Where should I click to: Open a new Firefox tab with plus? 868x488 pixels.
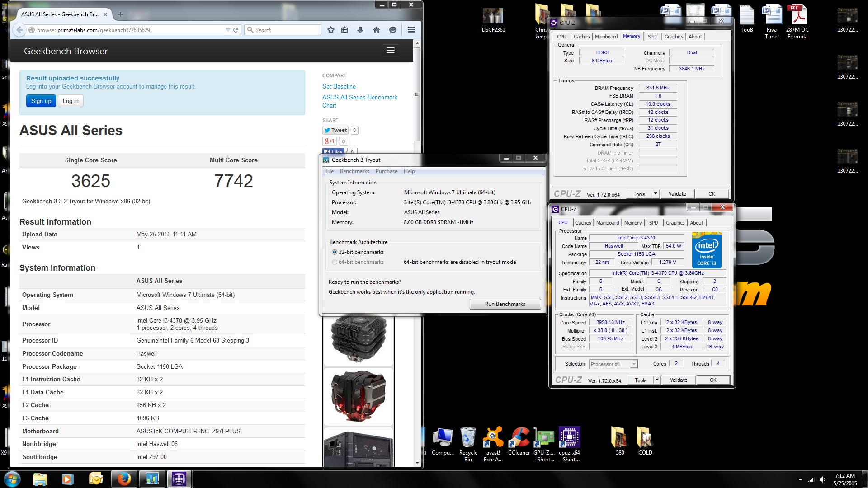(x=120, y=14)
